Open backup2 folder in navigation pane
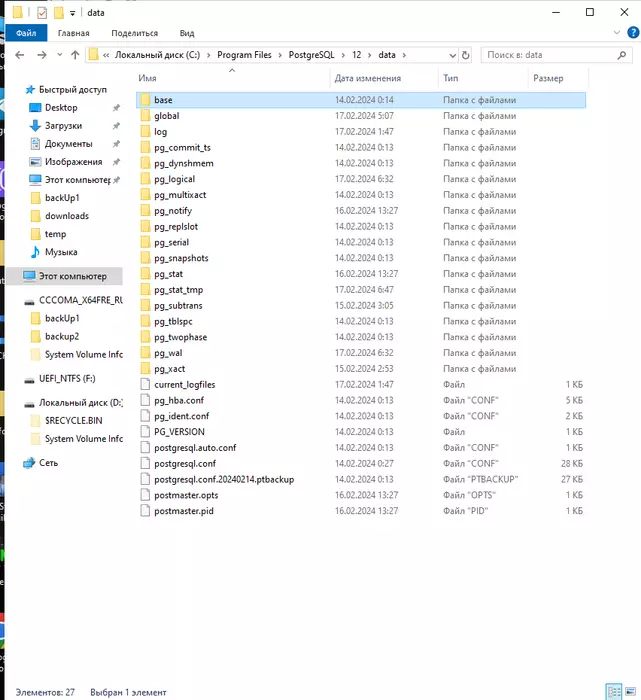 pyautogui.click(x=62, y=336)
